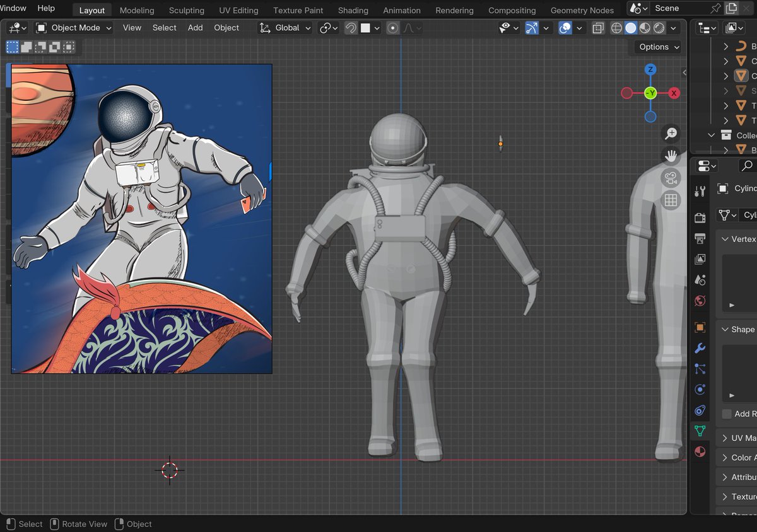The width and height of the screenshot is (757, 532).
Task: Switch to Object Mode dropdown button
Action: click(x=73, y=28)
